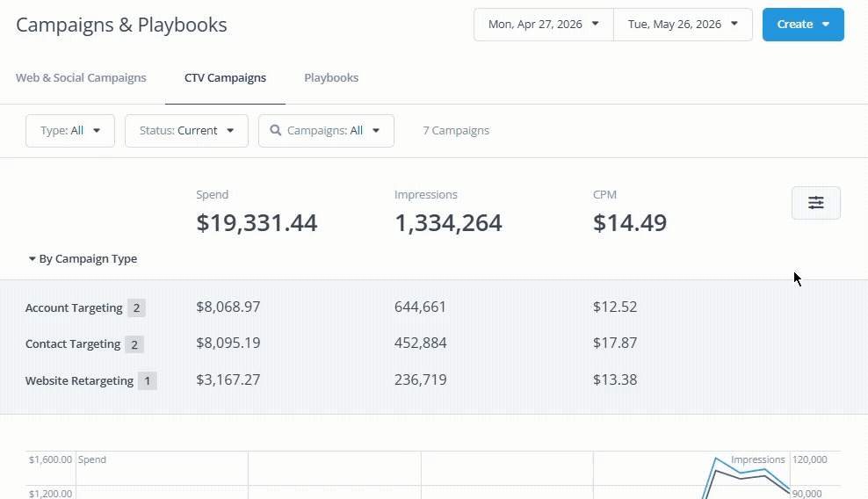
Task: Switch to Web & Social Campaigns tab
Action: (81, 77)
